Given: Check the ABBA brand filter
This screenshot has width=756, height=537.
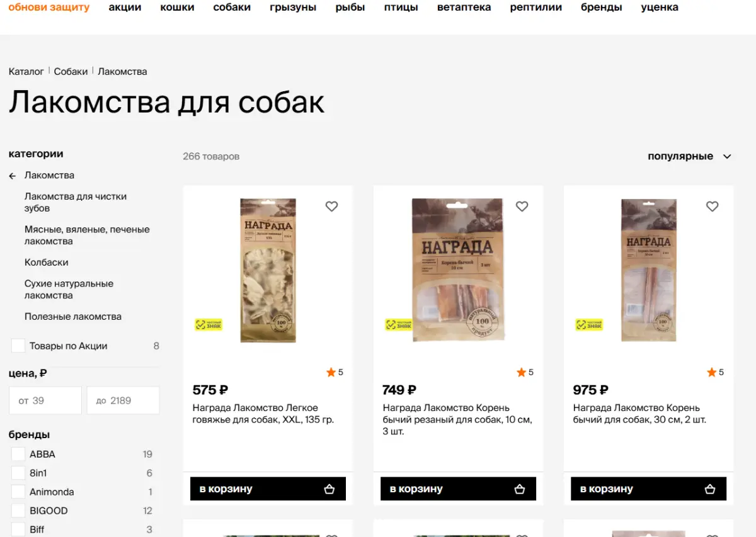Looking at the screenshot, I should click(18, 454).
